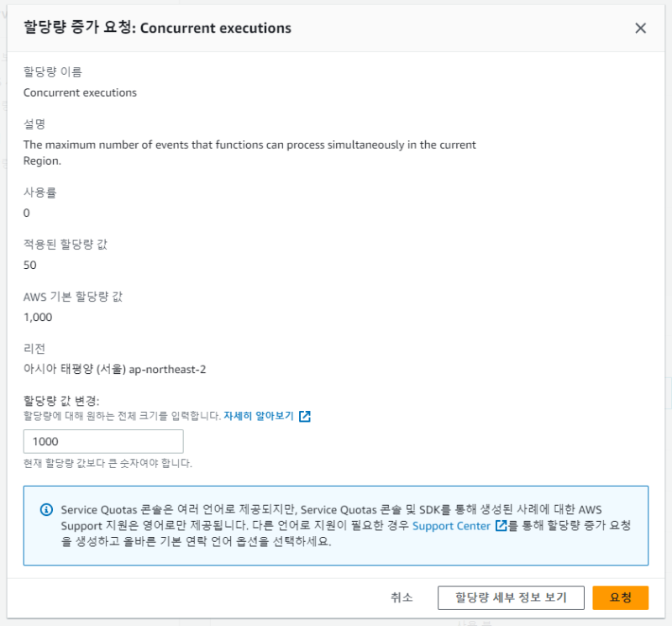The height and width of the screenshot is (626, 672).
Task: Submit with the orange 요청 button
Action: 620,597
